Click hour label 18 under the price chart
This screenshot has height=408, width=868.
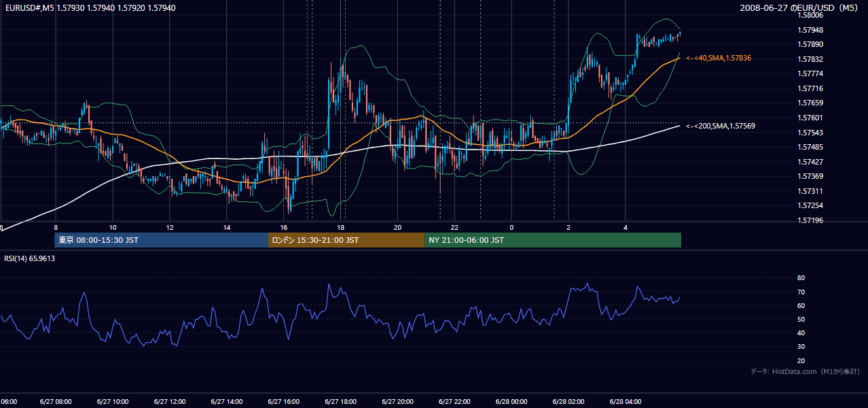pyautogui.click(x=341, y=227)
